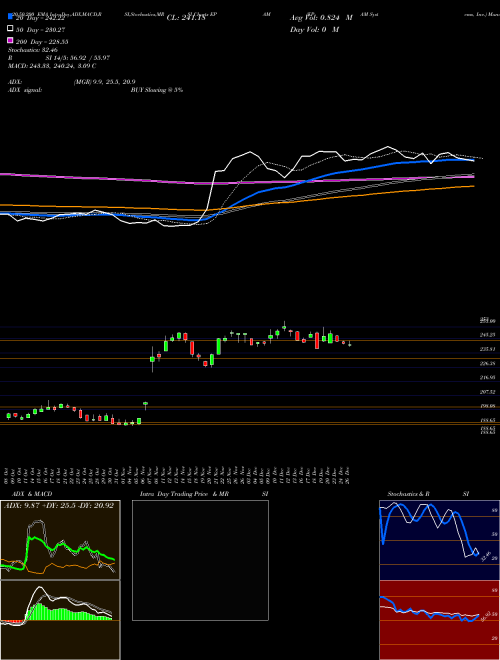Image resolution: width=500 pixels, height=660 pixels.
Task: Click the 'BUY Slowing @ 5%' signal text
Action: coord(157,90)
